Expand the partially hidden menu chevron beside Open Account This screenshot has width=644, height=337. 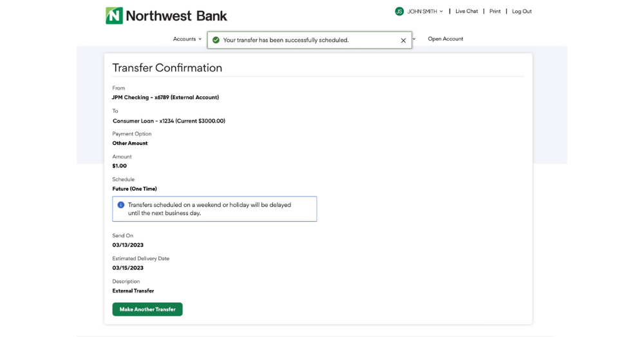pos(414,39)
